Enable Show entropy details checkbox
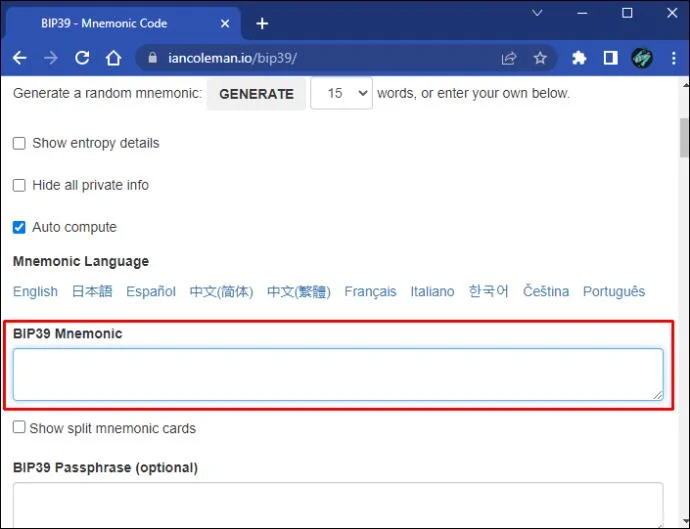 coord(19,143)
